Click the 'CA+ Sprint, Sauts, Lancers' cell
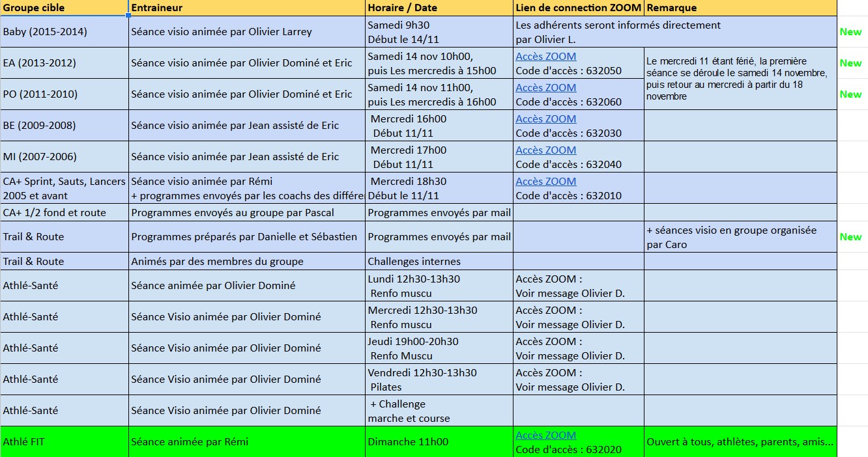Image resolution: width=868 pixels, height=457 pixels. (65, 188)
